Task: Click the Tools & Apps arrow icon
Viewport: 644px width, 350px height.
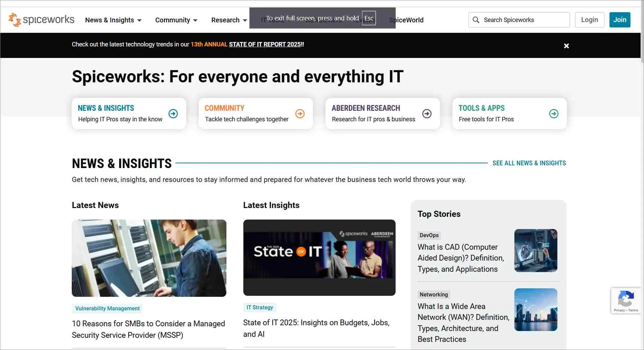Action: pos(554,114)
